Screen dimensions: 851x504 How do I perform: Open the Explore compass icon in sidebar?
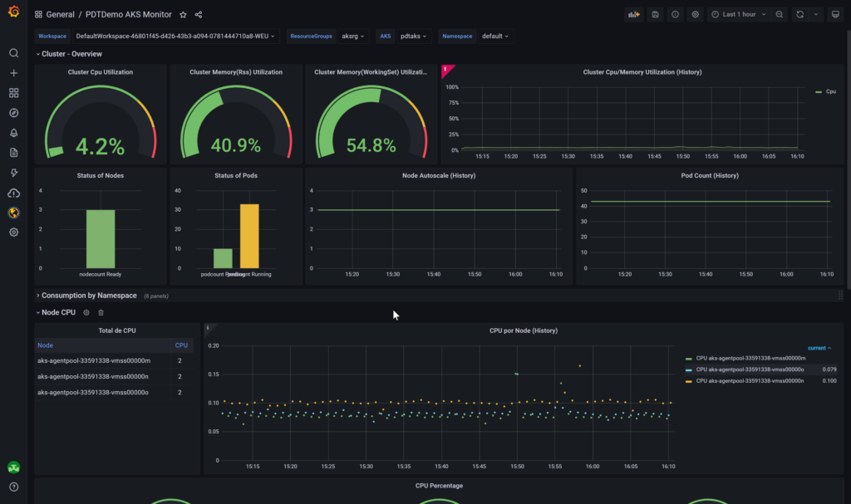[x=13, y=113]
